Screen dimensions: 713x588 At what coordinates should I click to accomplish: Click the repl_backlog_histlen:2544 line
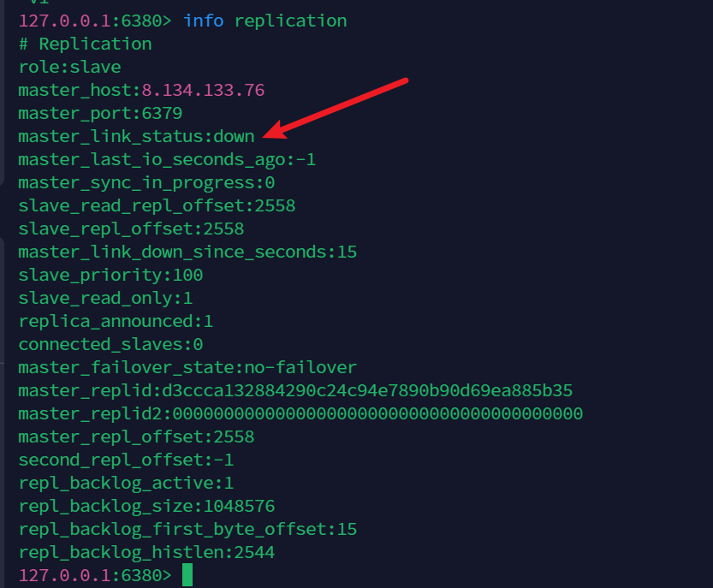coord(146,552)
